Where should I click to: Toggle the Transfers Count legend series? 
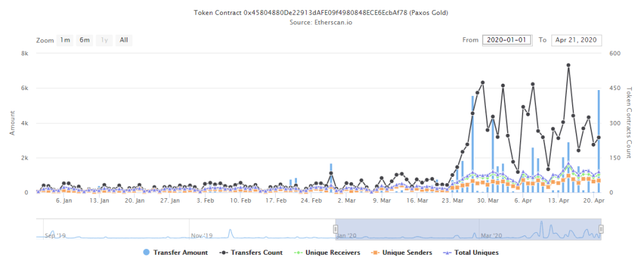pos(251,252)
